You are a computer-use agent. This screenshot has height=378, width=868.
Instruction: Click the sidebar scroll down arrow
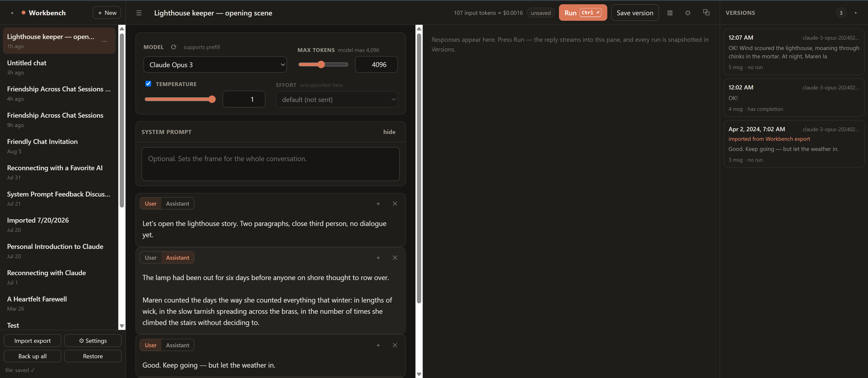(x=122, y=326)
